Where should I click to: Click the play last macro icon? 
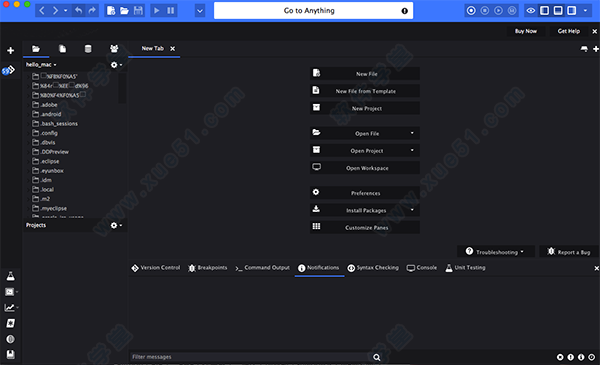click(x=498, y=11)
